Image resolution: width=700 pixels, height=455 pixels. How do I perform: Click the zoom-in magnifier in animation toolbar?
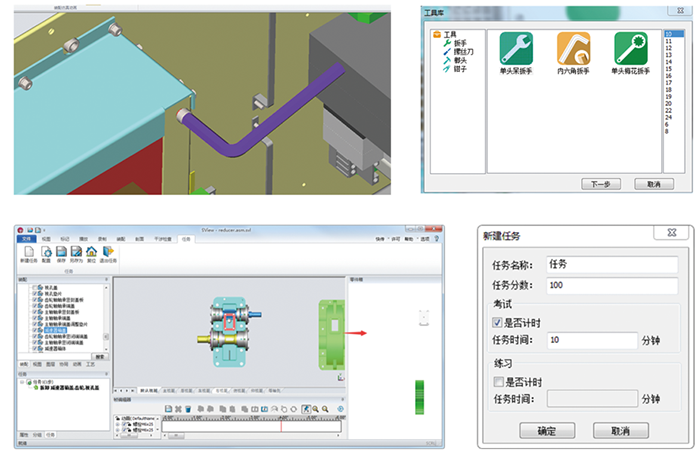point(315,409)
